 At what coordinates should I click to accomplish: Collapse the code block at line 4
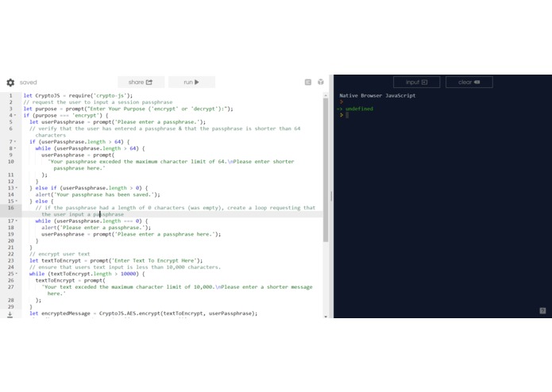click(x=16, y=115)
